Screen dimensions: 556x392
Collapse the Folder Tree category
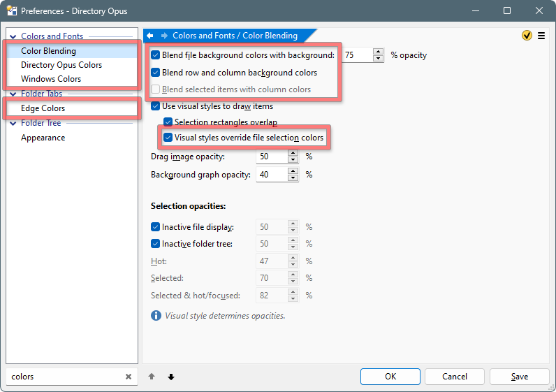pyautogui.click(x=13, y=124)
